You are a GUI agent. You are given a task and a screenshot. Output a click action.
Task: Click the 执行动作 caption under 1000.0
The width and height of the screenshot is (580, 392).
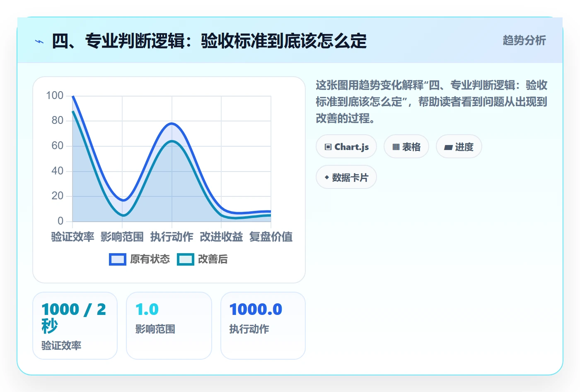(x=249, y=329)
